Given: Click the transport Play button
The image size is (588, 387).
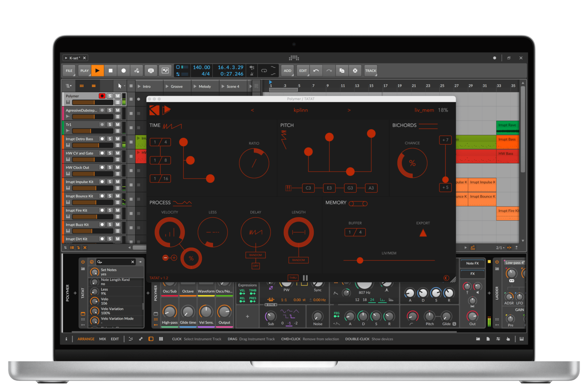Looking at the screenshot, I should 97,70.
